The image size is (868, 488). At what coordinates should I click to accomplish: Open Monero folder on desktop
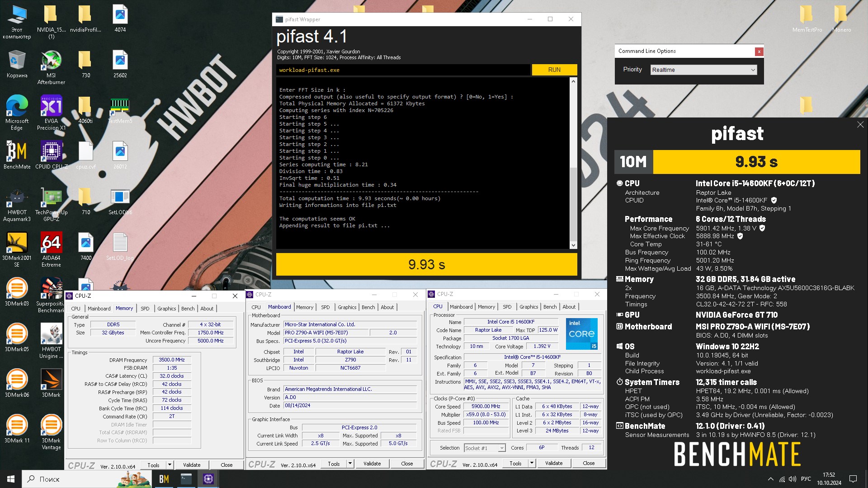click(841, 19)
